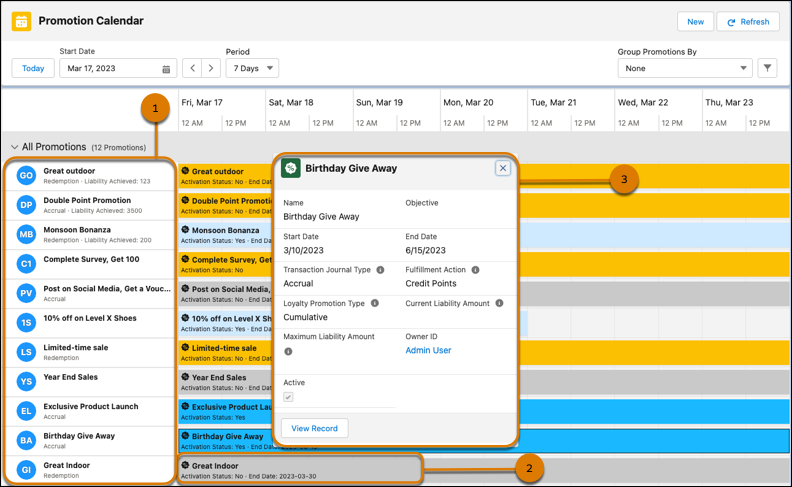Click the 1S avatar for 10% off Shoes

(x=26, y=322)
